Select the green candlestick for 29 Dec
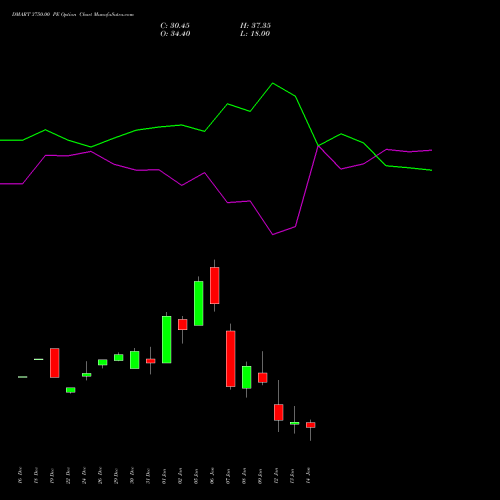The height and width of the screenshot is (500, 500). pos(119,357)
